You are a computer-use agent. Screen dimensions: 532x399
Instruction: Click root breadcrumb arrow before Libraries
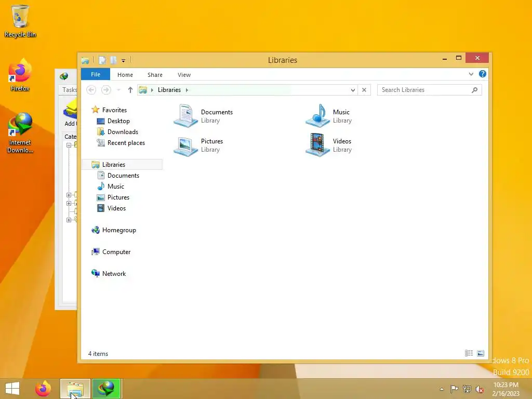[152, 90]
